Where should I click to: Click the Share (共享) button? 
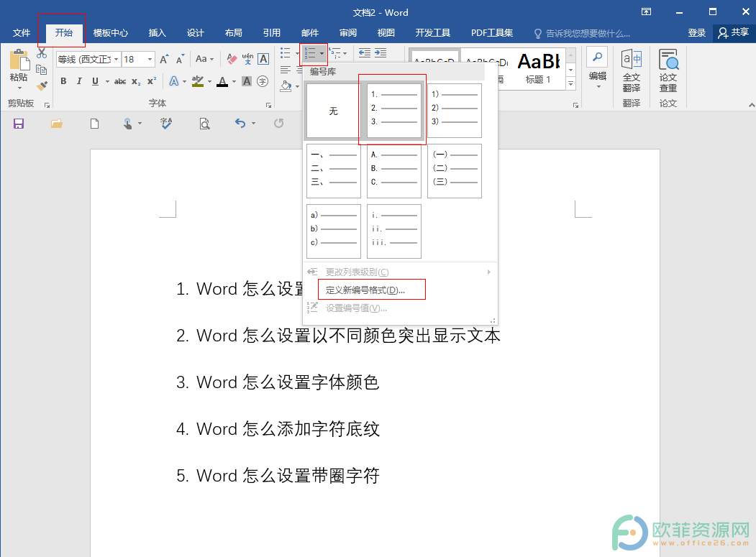(x=733, y=33)
